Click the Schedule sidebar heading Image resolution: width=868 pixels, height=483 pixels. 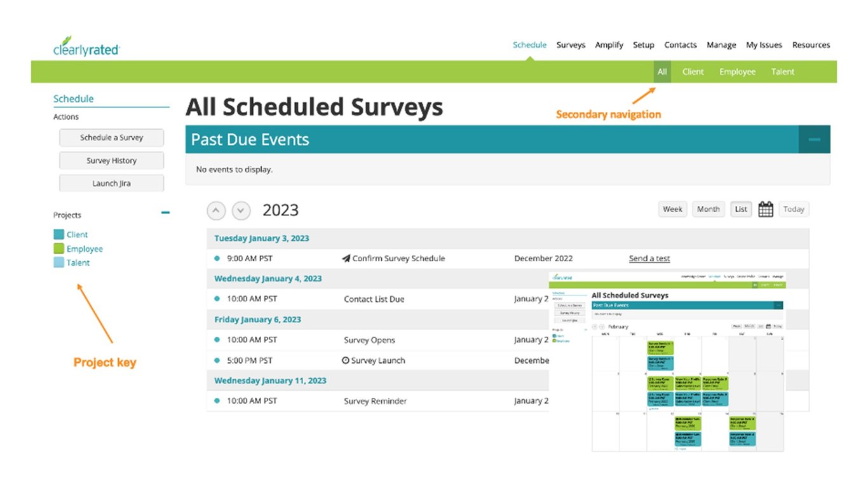click(x=73, y=99)
